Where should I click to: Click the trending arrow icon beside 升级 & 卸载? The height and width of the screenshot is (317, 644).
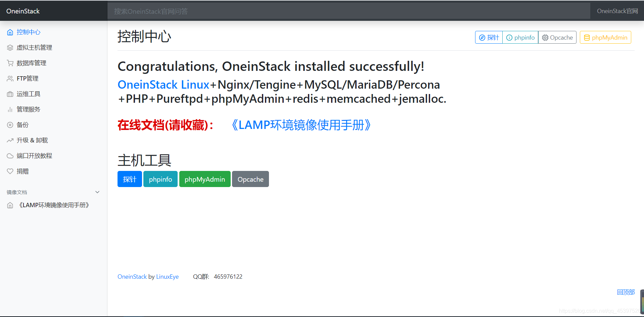[x=10, y=140]
